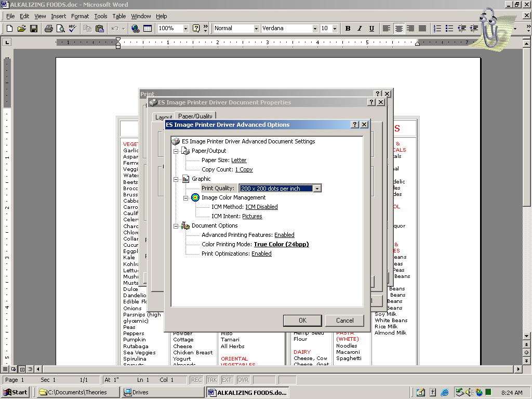Screen dimensions: 532x399
Task: Click the tab alignment selector on ruler
Action: (x=7, y=42)
